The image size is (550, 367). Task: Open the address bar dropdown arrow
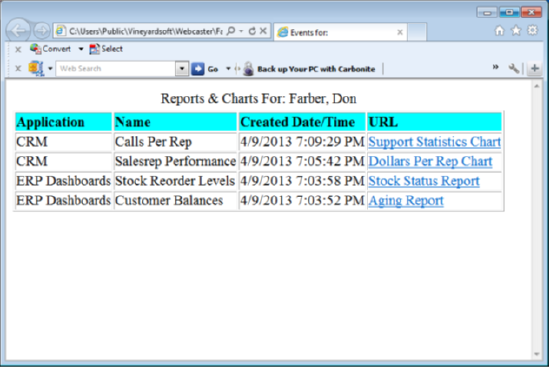click(x=241, y=31)
